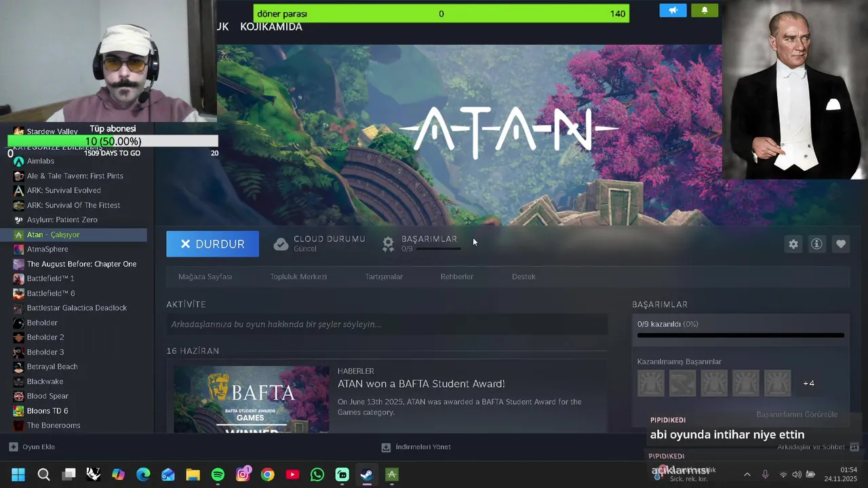Click Oyun Ekle label
Viewport: 868px width, 488px height.
tap(39, 447)
